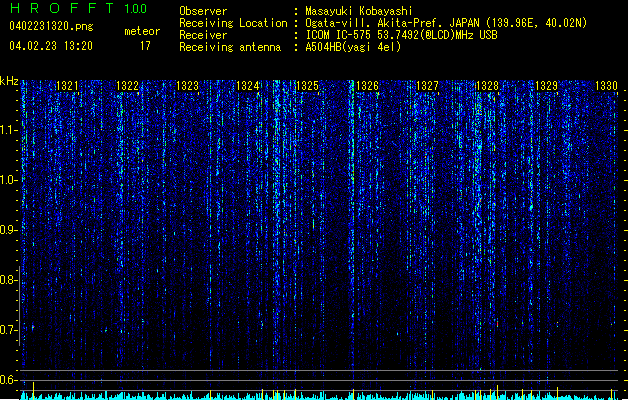Click the 1322 time marker
629x400 pixels.
point(127,86)
